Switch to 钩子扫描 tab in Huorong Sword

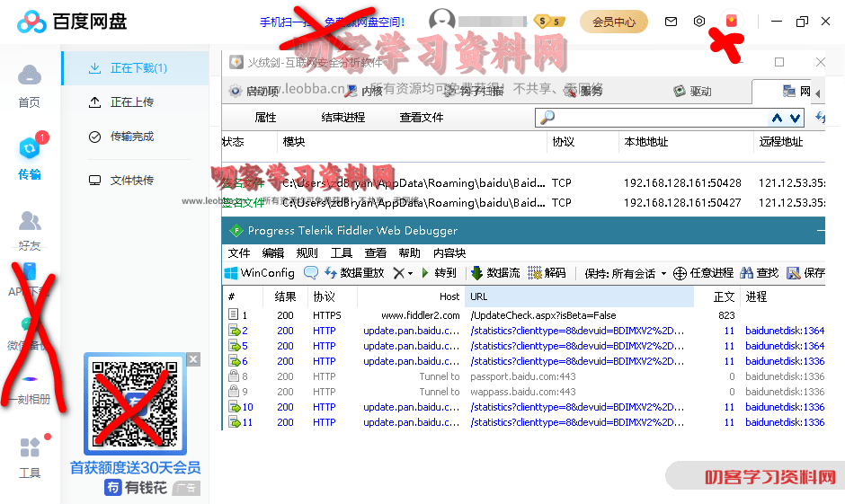[473, 91]
